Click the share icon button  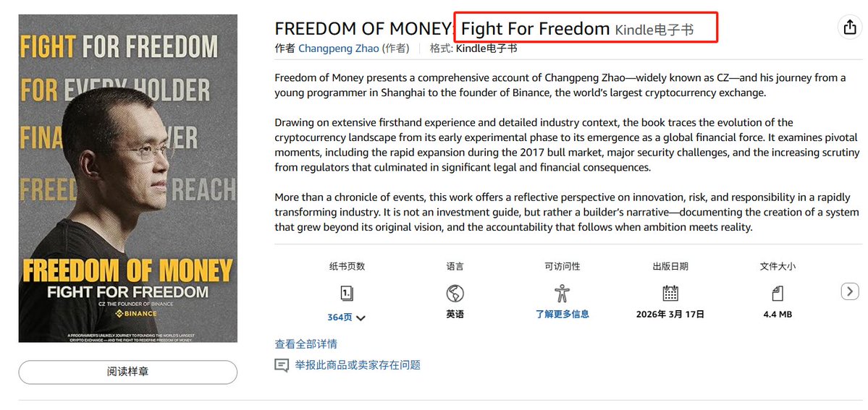click(848, 27)
